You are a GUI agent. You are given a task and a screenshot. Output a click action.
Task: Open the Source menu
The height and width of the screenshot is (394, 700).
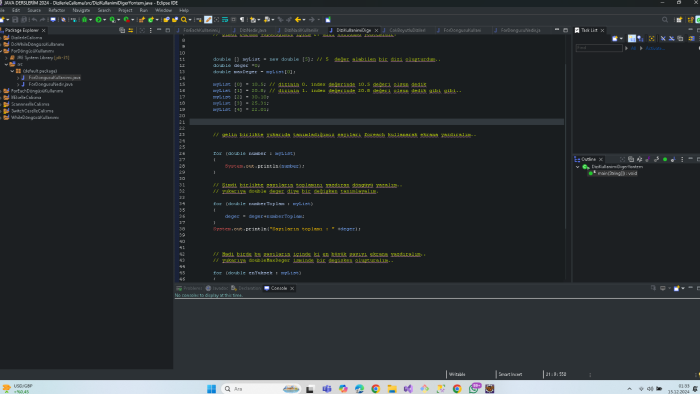34,10
